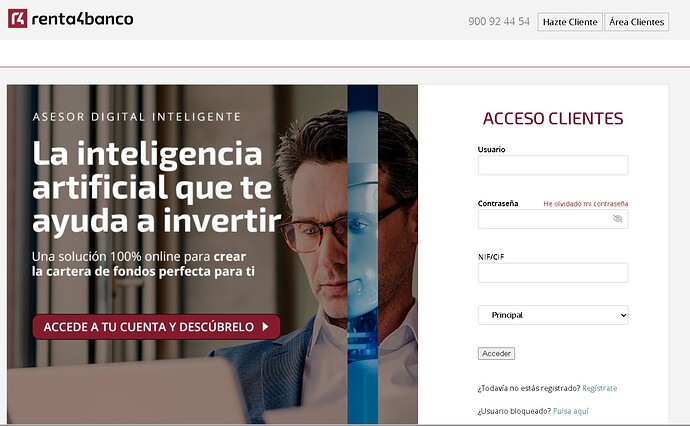The height and width of the screenshot is (426, 690).
Task: Open the Principal dropdown
Action: 553,315
